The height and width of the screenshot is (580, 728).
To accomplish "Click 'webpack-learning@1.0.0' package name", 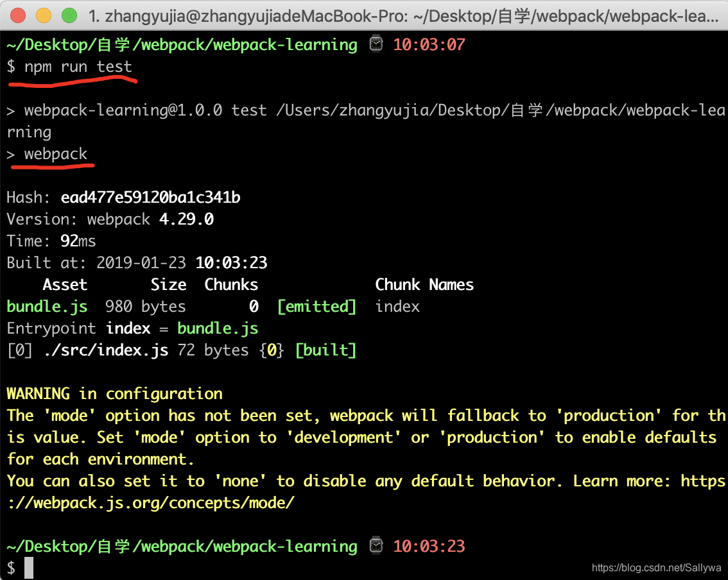I will click(123, 110).
